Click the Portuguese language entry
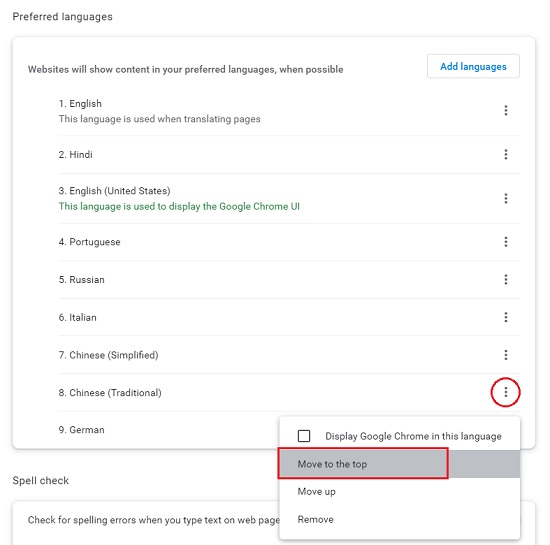 (89, 242)
